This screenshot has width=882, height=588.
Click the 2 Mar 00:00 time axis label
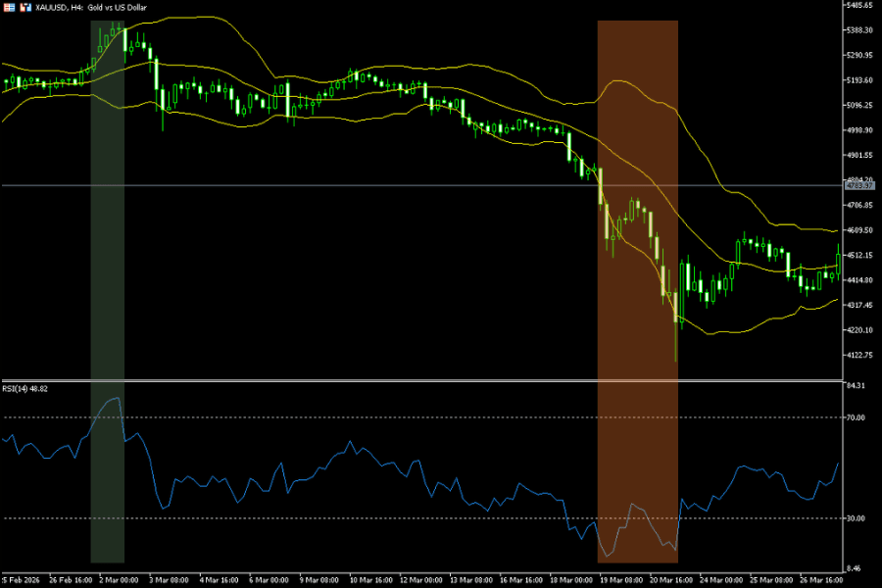[119, 579]
